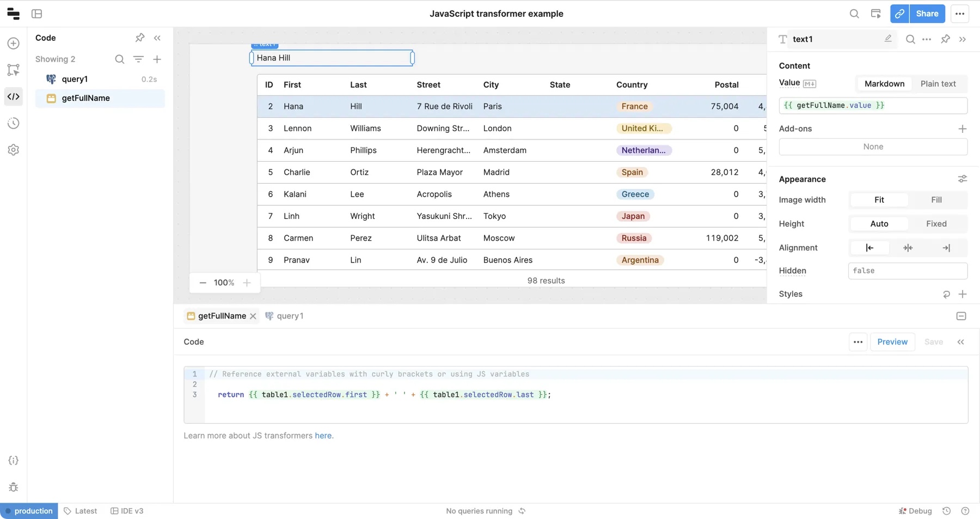Click the Share button

927,14
